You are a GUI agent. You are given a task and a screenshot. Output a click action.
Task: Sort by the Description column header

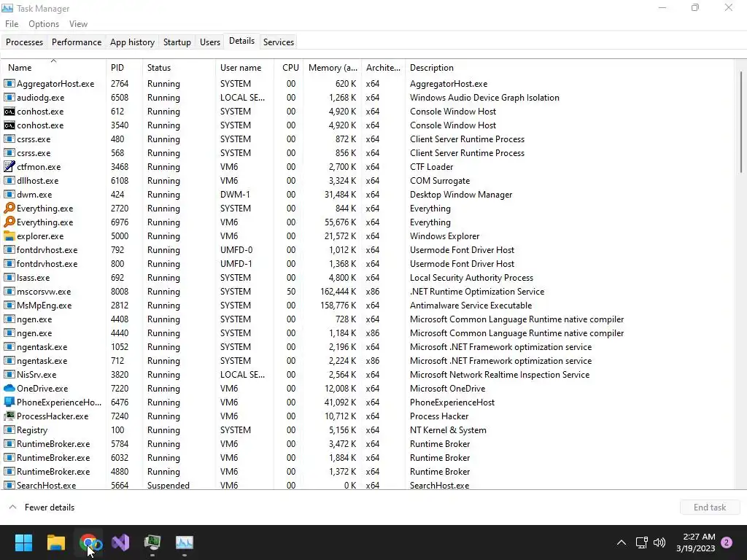569,68
